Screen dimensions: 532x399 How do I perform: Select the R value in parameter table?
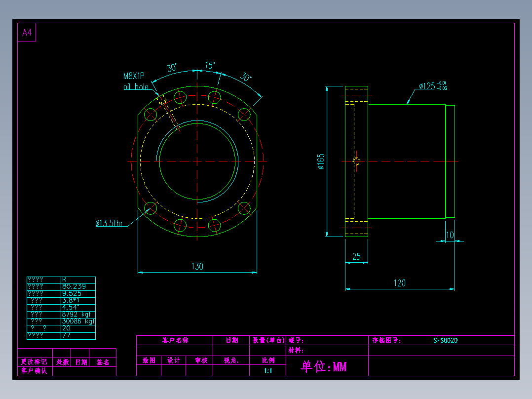click(x=64, y=279)
